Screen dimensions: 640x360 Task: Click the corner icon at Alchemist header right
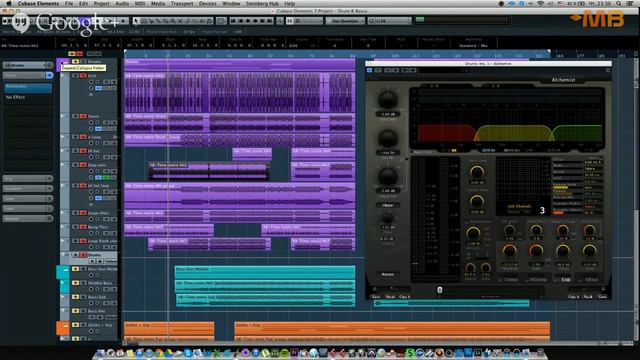[x=608, y=70]
